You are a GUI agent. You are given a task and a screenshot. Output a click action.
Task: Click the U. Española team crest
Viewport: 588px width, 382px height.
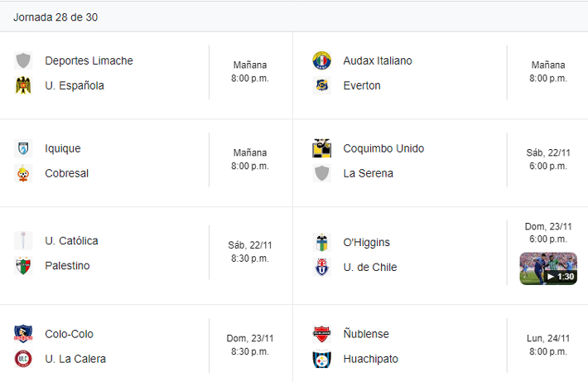(23, 85)
